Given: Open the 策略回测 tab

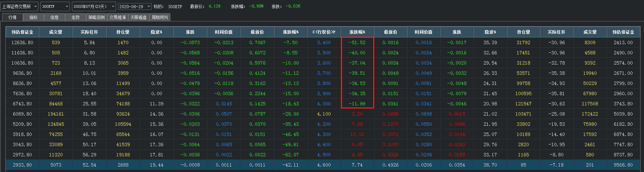Looking at the screenshot, I should pos(97,17).
